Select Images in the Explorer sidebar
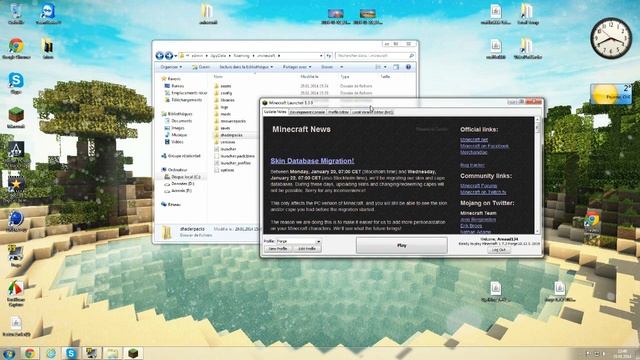 (x=175, y=128)
